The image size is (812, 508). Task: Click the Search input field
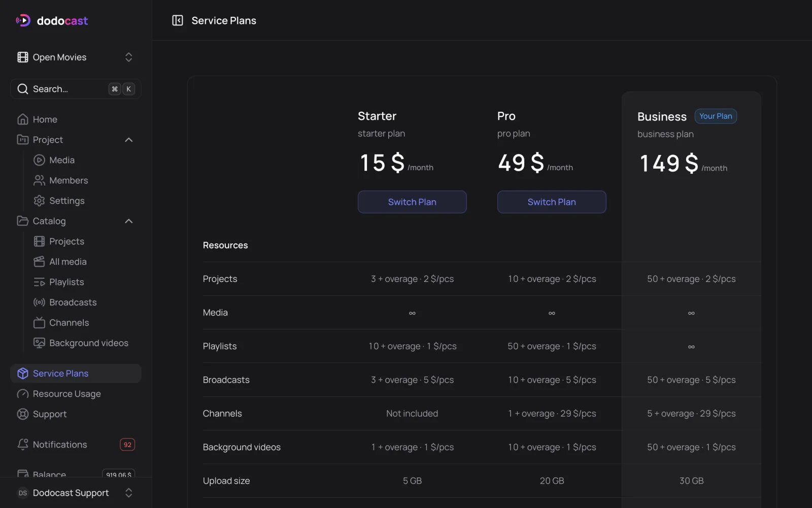point(76,89)
